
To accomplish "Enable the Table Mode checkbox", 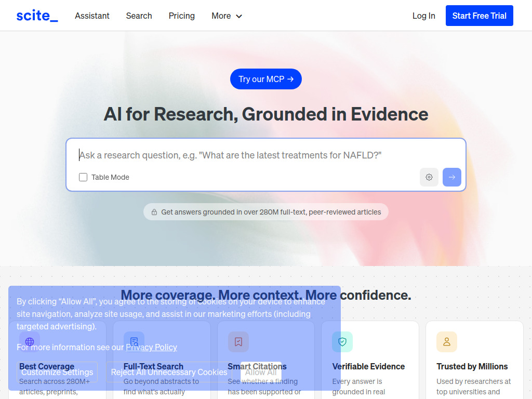I will pyautogui.click(x=83, y=177).
